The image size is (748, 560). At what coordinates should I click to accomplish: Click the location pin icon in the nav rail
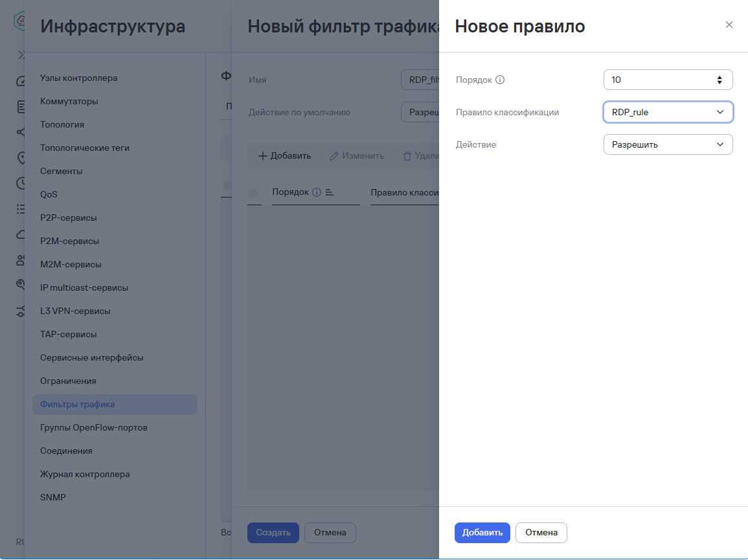[21, 158]
